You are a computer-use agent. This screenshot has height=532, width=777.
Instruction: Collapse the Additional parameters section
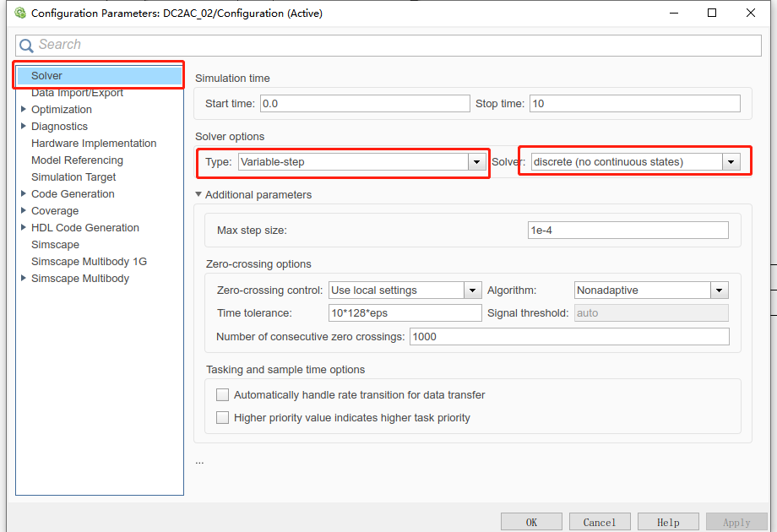pyautogui.click(x=198, y=194)
